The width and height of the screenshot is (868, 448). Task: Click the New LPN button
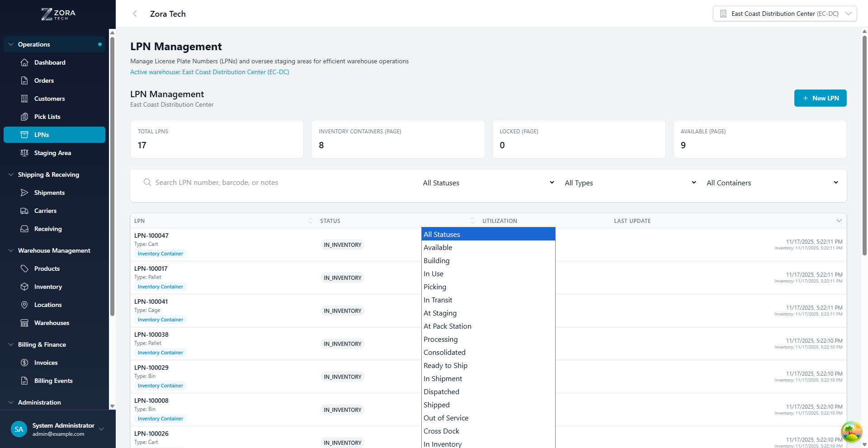(x=820, y=98)
